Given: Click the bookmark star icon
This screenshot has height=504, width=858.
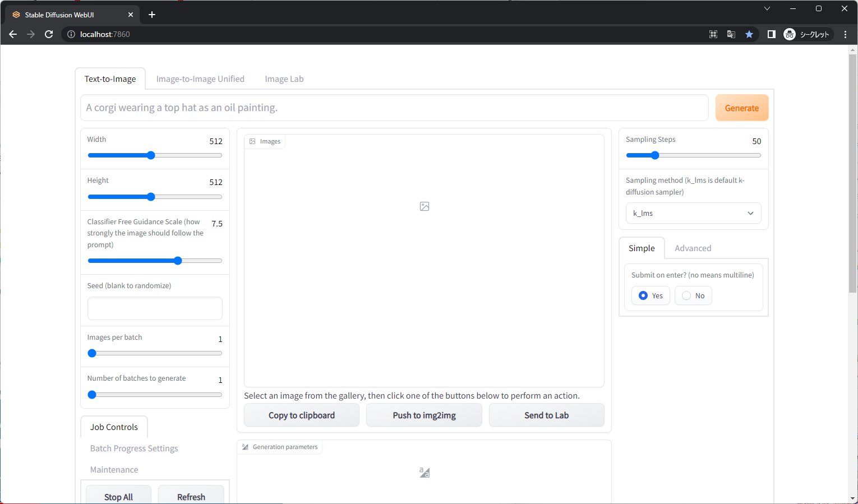Looking at the screenshot, I should point(749,34).
